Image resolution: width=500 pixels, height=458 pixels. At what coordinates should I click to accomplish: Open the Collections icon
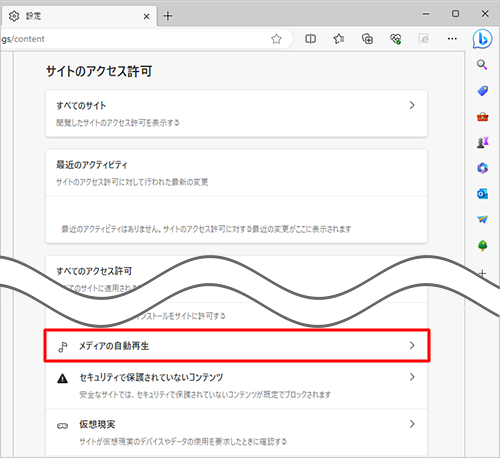[367, 39]
